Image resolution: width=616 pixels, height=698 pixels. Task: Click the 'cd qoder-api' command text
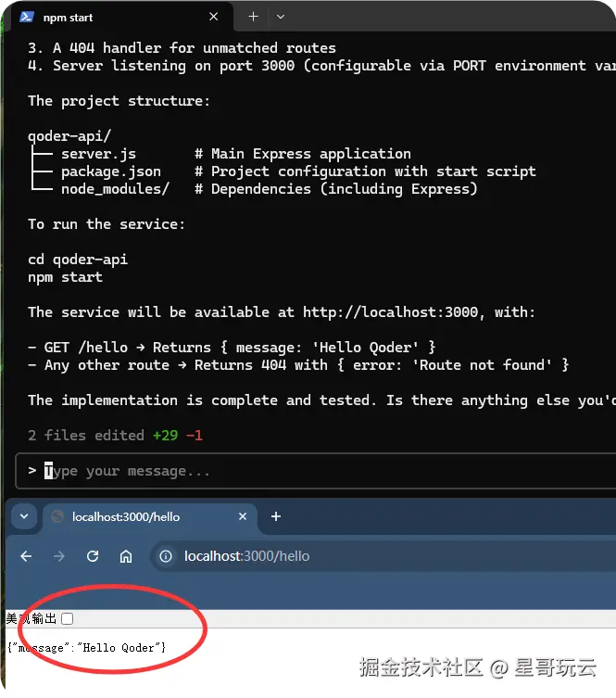(78, 259)
